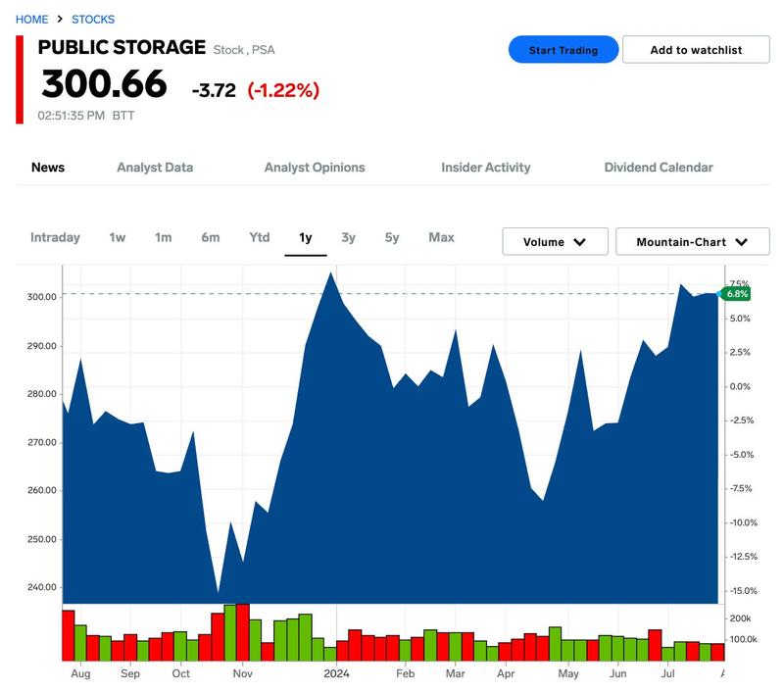Go to the HOME breadcrumb link
The height and width of the screenshot is (692, 784).
coord(32,20)
